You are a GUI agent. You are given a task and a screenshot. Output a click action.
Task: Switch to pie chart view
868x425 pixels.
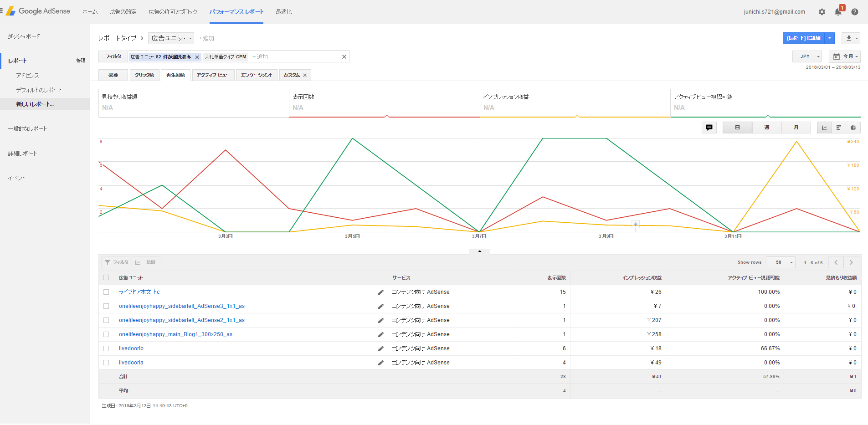(x=853, y=128)
